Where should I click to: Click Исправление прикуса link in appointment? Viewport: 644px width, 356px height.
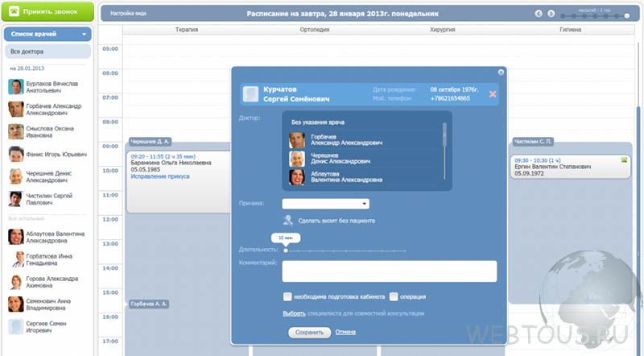[x=160, y=176]
